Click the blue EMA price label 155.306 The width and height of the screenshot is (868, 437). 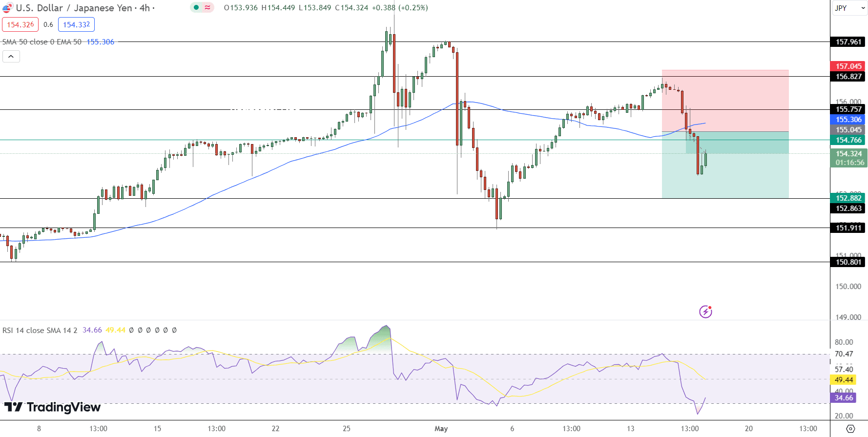(x=848, y=120)
